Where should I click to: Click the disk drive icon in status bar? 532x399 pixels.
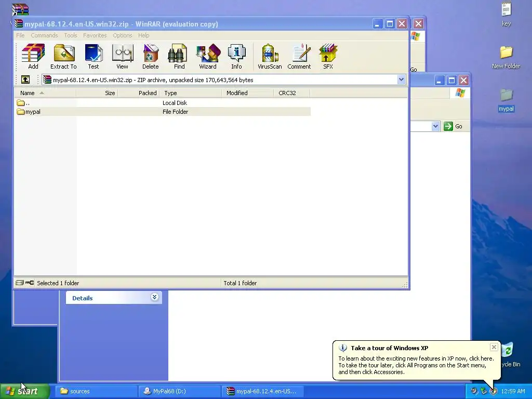pos(20,283)
